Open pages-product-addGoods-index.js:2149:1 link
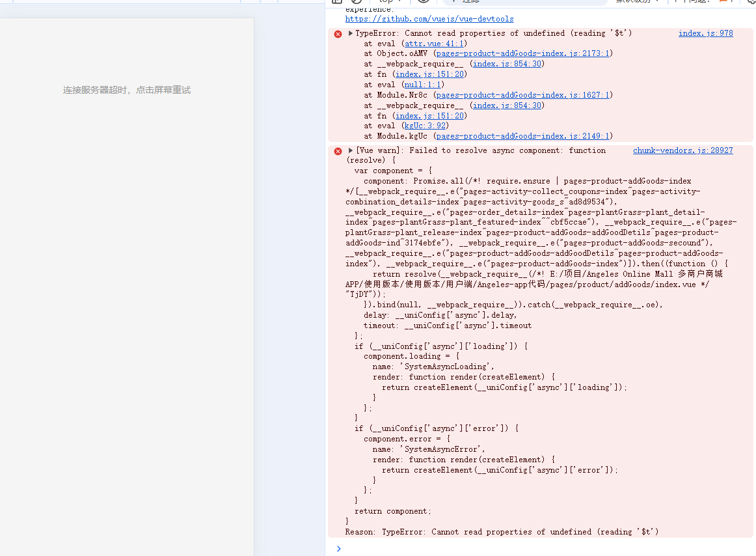 point(522,136)
